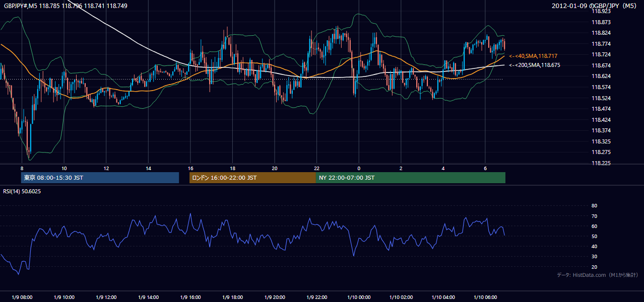Image resolution: width=644 pixels, height=302 pixels.
Task: Click RSI axis level 20
Action: pos(594,267)
